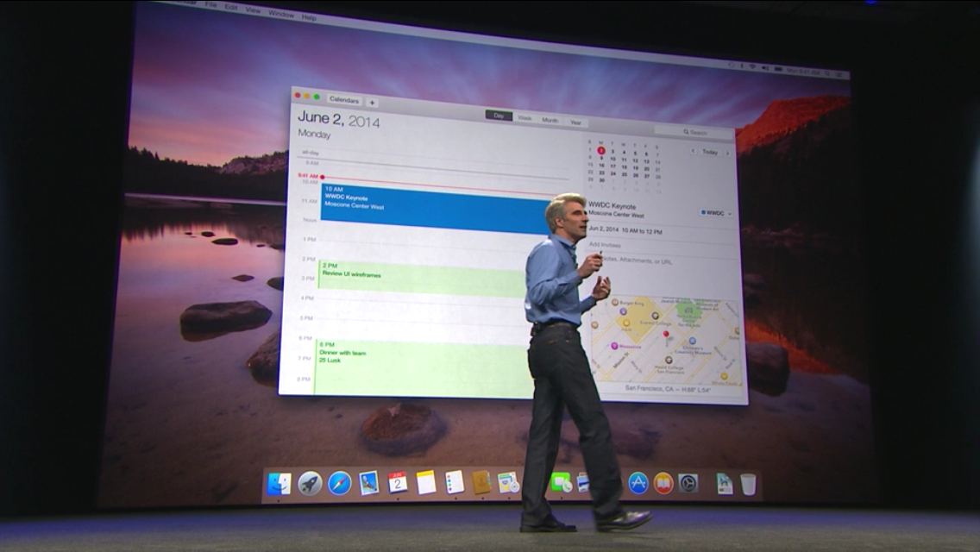Show the Calendars list
Image resolution: width=980 pixels, height=552 pixels.
(x=343, y=100)
